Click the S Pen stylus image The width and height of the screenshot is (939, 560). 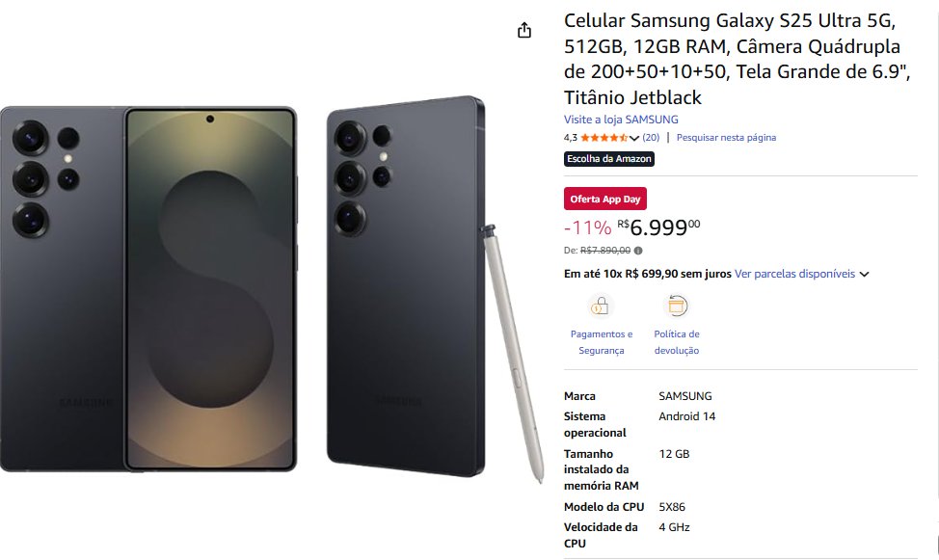pyautogui.click(x=513, y=354)
